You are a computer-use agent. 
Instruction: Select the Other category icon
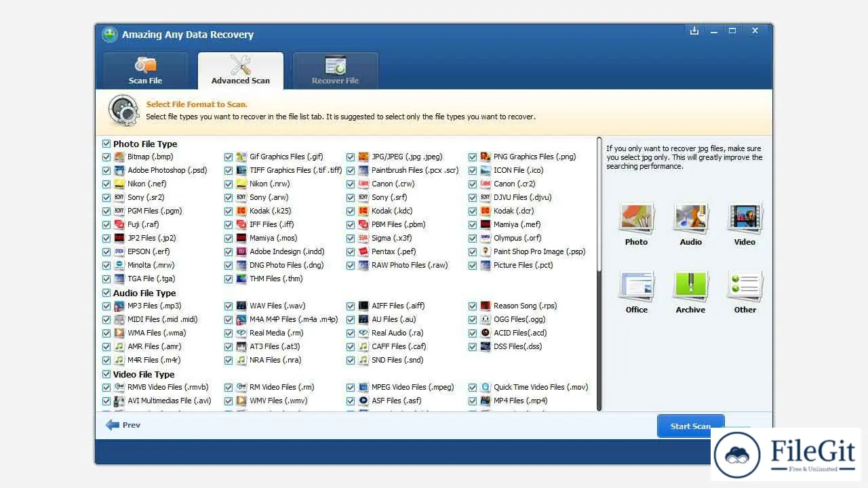point(745,287)
